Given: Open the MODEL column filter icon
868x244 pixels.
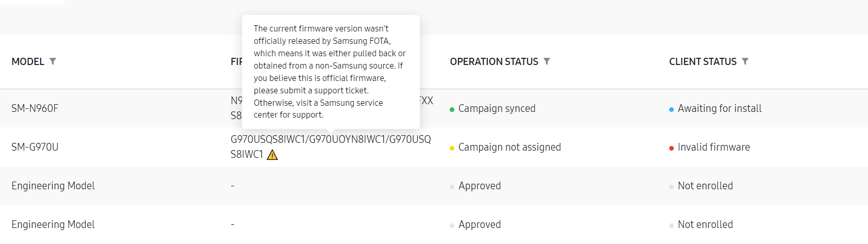Looking at the screenshot, I should tap(53, 61).
